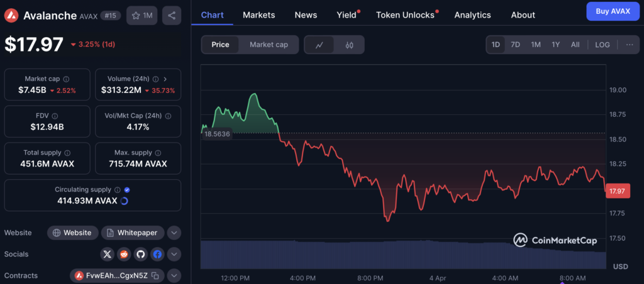Open chart more options ellipsis
The image size is (644, 284).
pyautogui.click(x=629, y=45)
